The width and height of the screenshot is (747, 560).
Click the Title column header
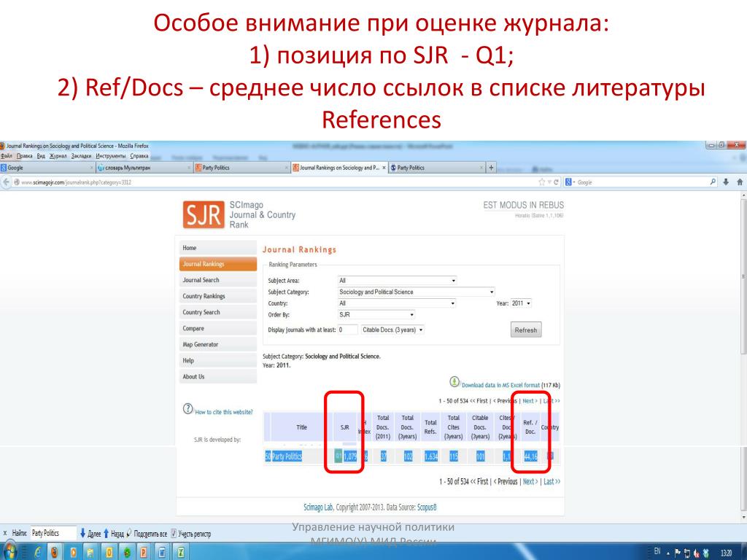(x=301, y=427)
